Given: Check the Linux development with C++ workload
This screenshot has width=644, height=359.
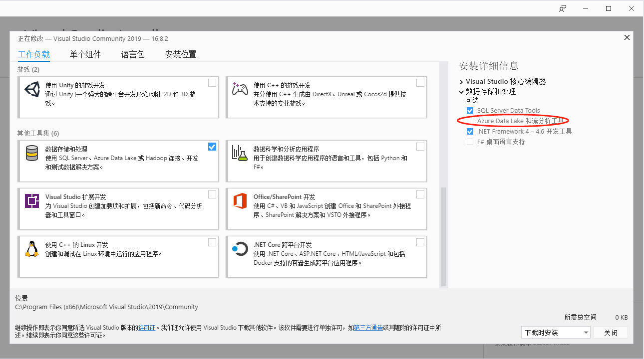Looking at the screenshot, I should pyautogui.click(x=212, y=242).
